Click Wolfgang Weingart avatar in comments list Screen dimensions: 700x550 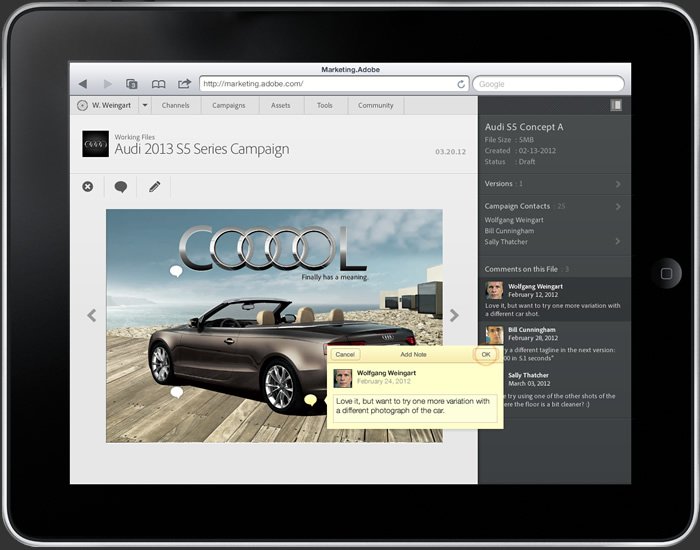coord(494,290)
